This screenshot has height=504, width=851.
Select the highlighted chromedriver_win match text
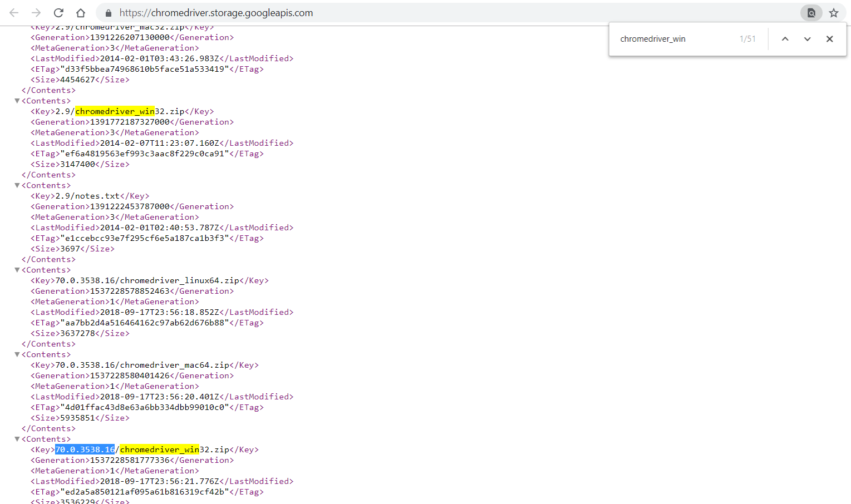tap(114, 111)
